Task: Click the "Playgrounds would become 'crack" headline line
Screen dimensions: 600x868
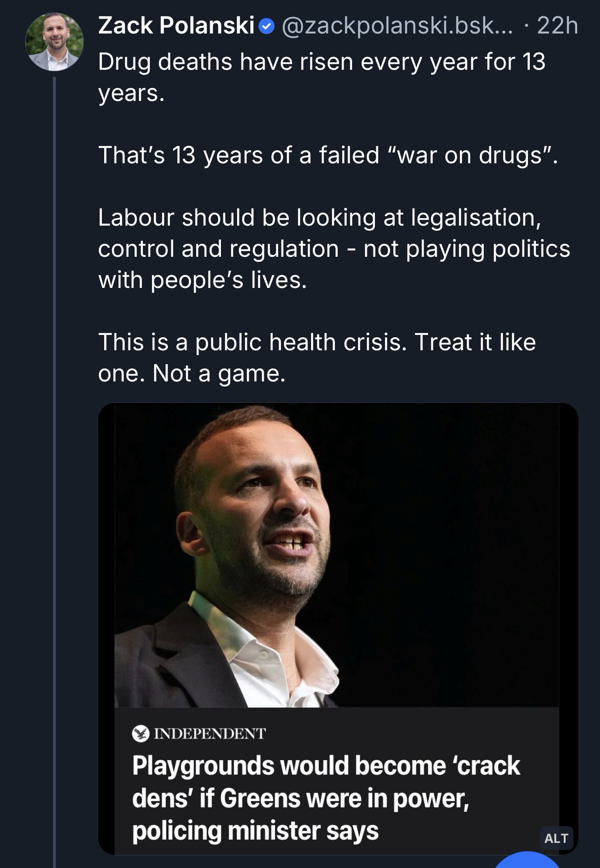Action: point(326,765)
